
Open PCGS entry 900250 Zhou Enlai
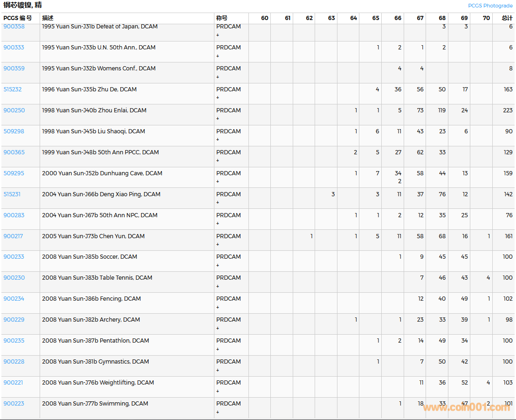click(x=14, y=110)
